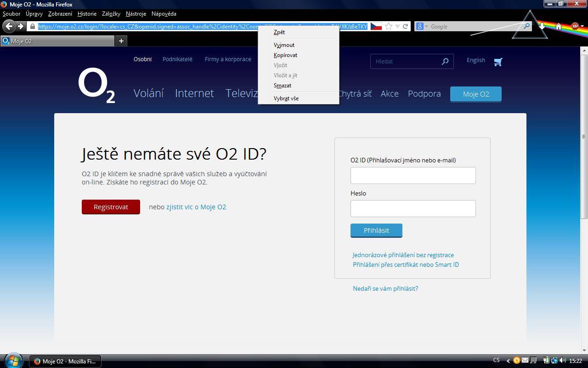Click the forward navigation arrow
The height and width of the screenshot is (368, 588).
(21, 26)
